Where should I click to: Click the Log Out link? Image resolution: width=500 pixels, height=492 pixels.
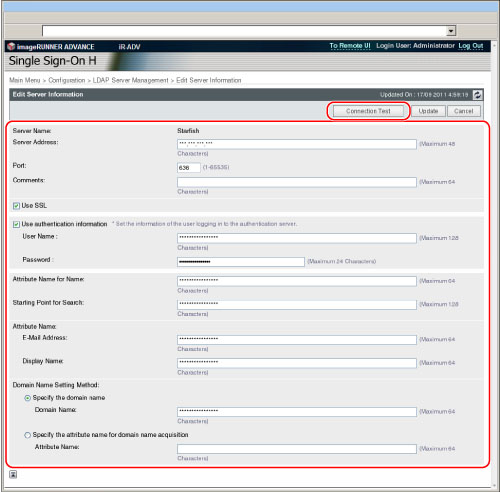[471, 46]
